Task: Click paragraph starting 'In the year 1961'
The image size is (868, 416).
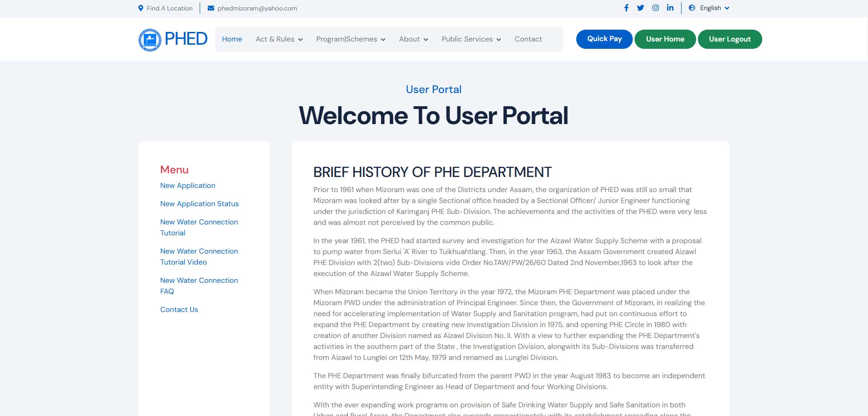Action: coord(510,257)
